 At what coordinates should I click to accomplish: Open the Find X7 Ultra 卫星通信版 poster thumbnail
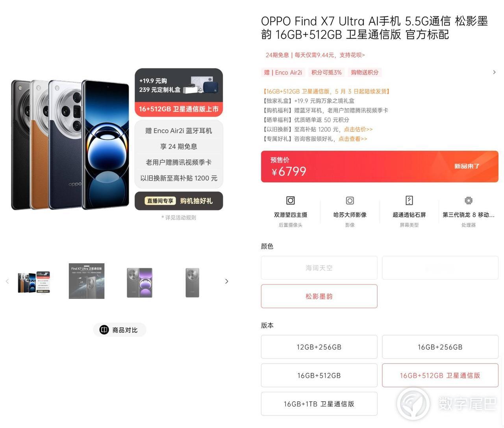tap(87, 281)
